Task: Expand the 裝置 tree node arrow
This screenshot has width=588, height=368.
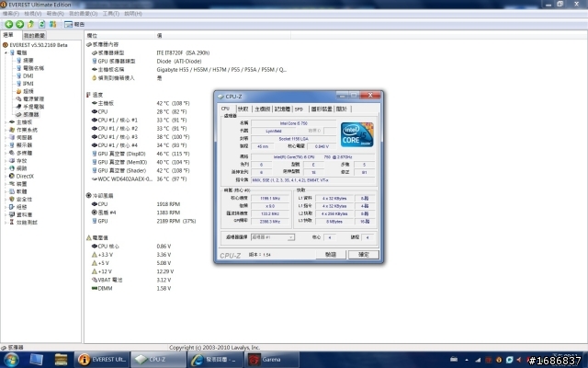Action: coord(6,184)
